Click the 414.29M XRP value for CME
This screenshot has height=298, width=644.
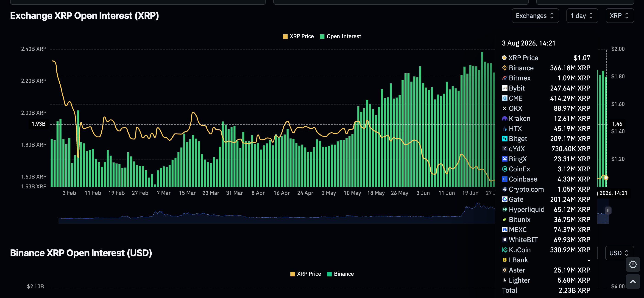point(570,98)
